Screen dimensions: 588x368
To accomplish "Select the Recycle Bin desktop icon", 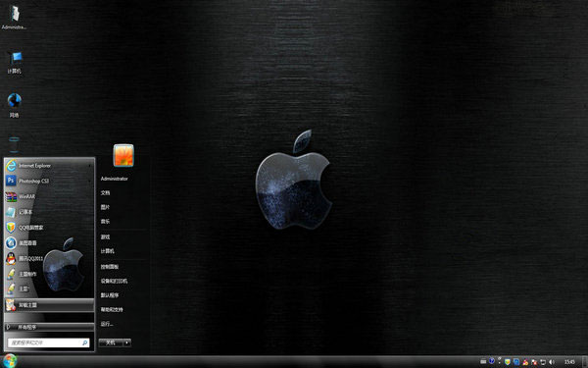I will click(x=14, y=145).
